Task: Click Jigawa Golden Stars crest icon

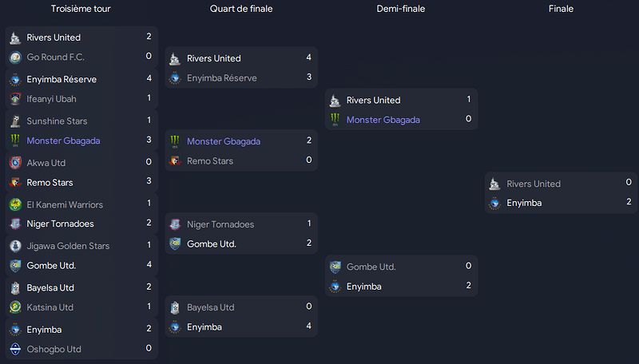Action: point(15,246)
